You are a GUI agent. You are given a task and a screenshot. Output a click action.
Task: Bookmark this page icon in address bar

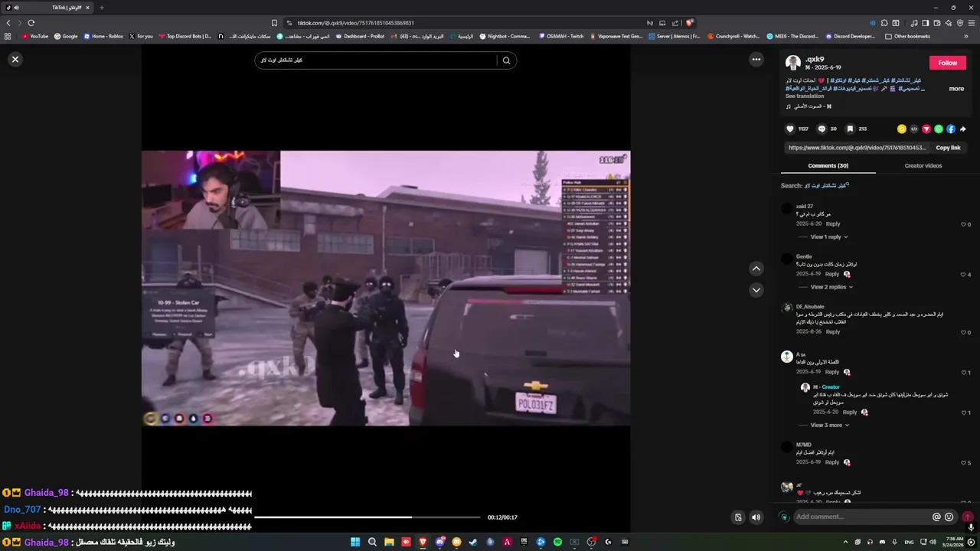click(x=274, y=23)
